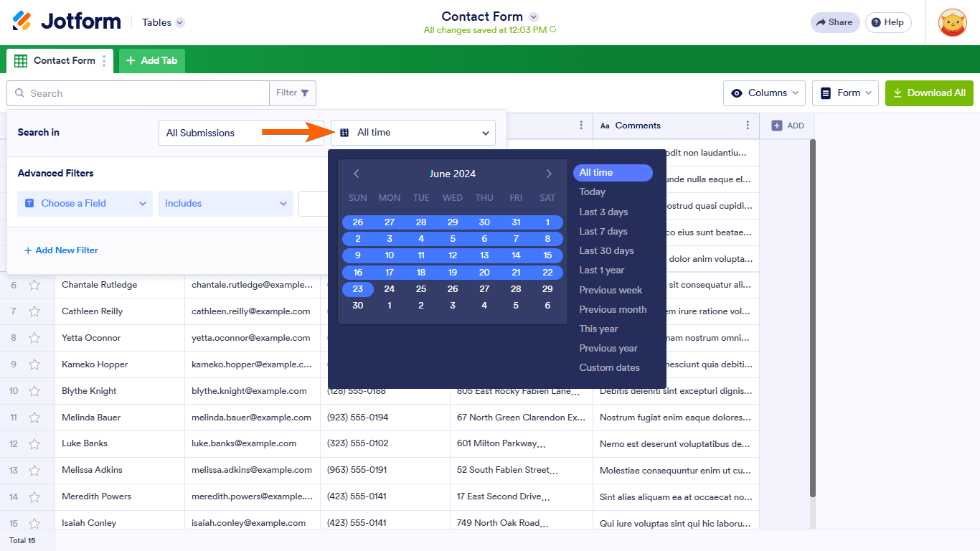Screen dimensions: 980x551
Task: Open Comments column options menu
Action: tap(748, 126)
